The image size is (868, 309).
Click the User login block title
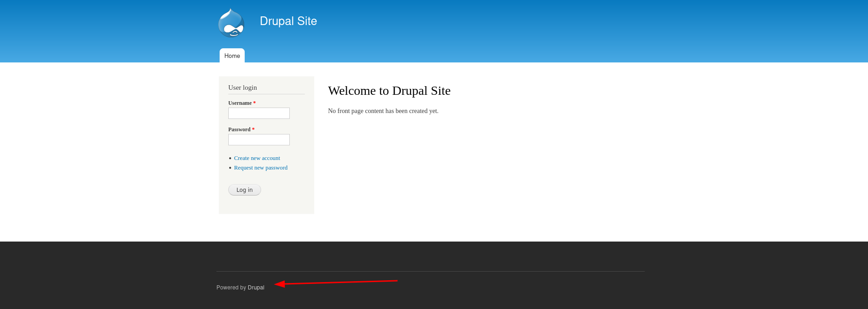pos(242,88)
